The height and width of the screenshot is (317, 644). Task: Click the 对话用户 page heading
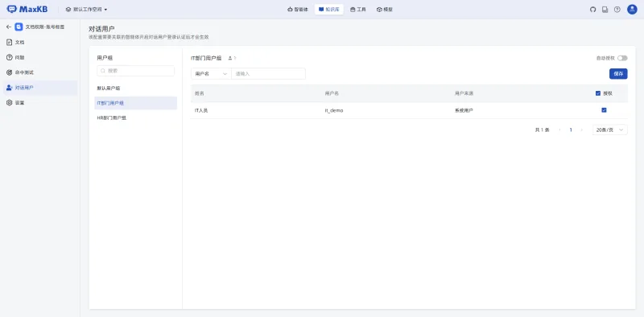[x=101, y=29]
